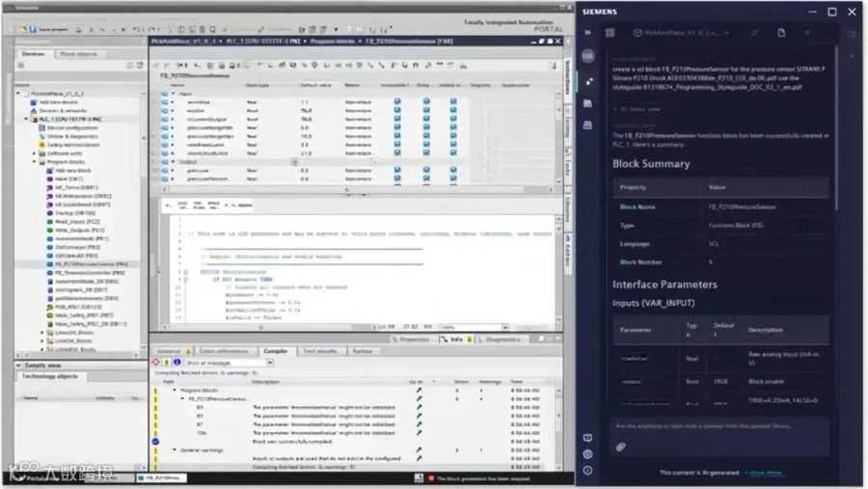This screenshot has height=489, width=868.
Task: Click the attachment paperclip icon in chat
Action: tap(621, 447)
